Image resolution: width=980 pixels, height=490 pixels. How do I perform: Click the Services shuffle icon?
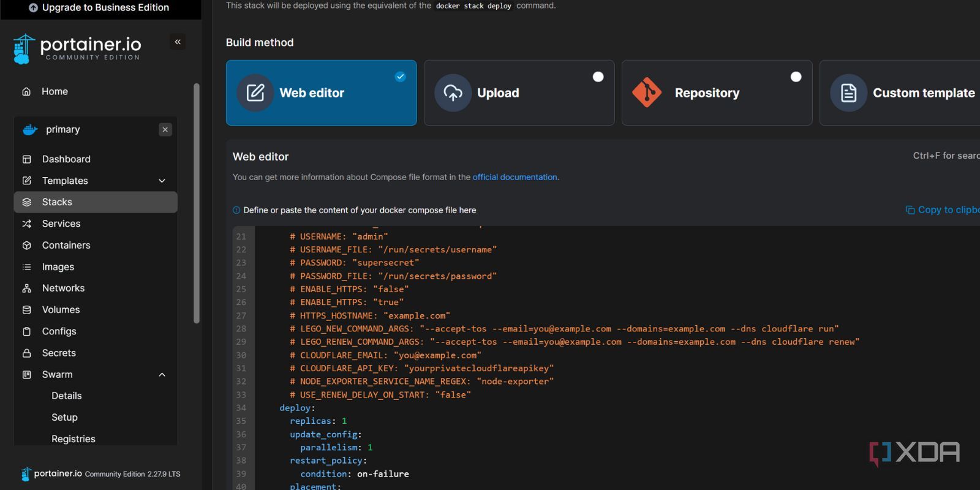tap(26, 224)
